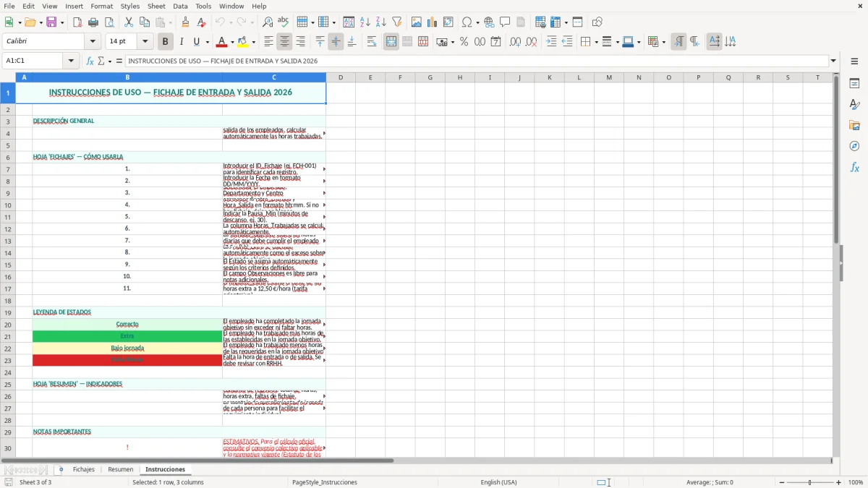
Task: Open the Font Name dropdown
Action: click(x=93, y=41)
